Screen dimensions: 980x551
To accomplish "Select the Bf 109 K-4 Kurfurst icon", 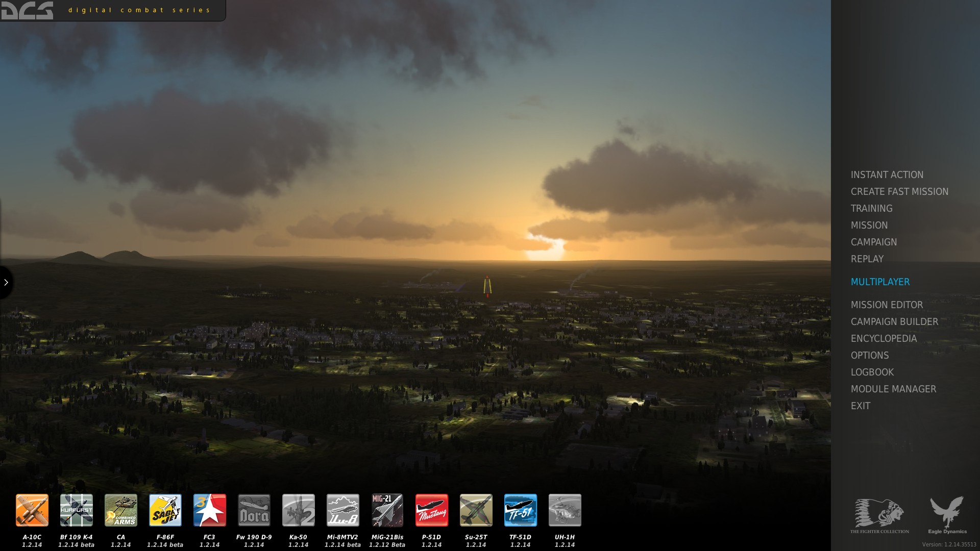I will point(76,510).
